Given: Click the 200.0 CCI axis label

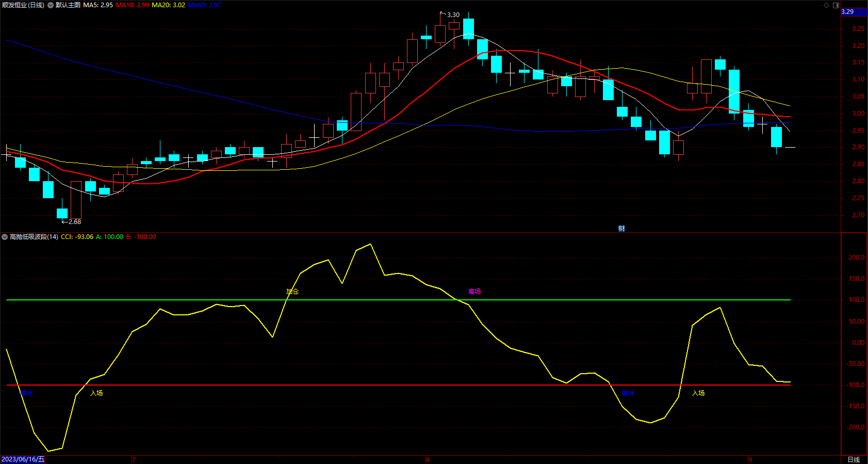Looking at the screenshot, I should [856, 258].
